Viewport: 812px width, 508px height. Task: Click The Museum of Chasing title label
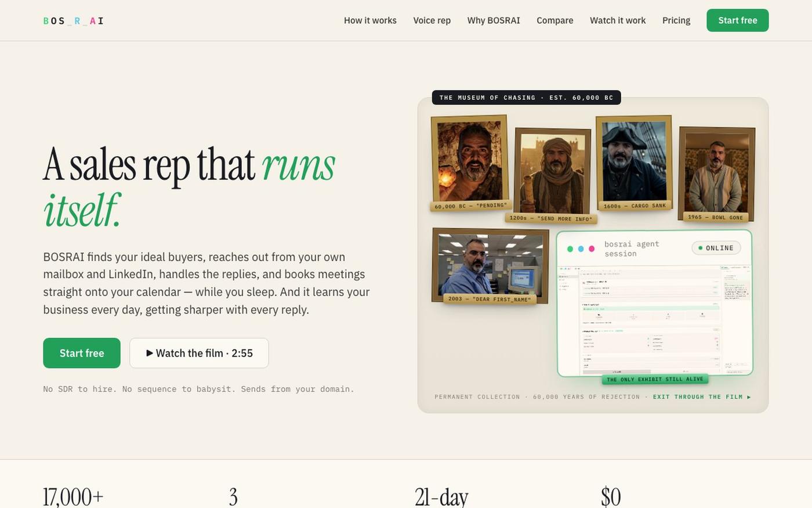[526, 98]
